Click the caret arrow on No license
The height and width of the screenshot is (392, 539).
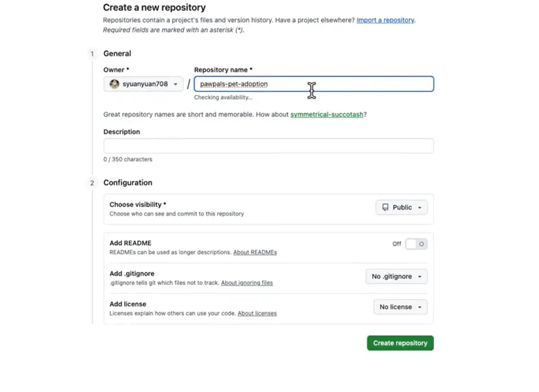point(419,307)
